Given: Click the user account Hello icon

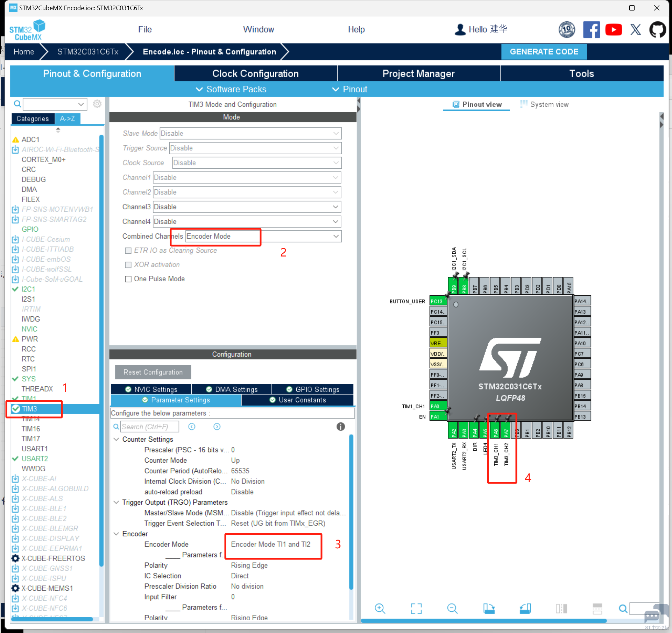Looking at the screenshot, I should coord(460,30).
